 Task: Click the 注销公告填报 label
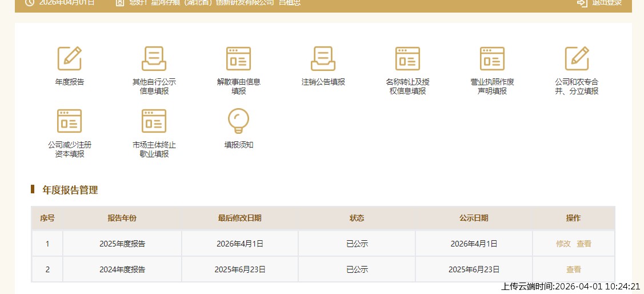pos(323,82)
